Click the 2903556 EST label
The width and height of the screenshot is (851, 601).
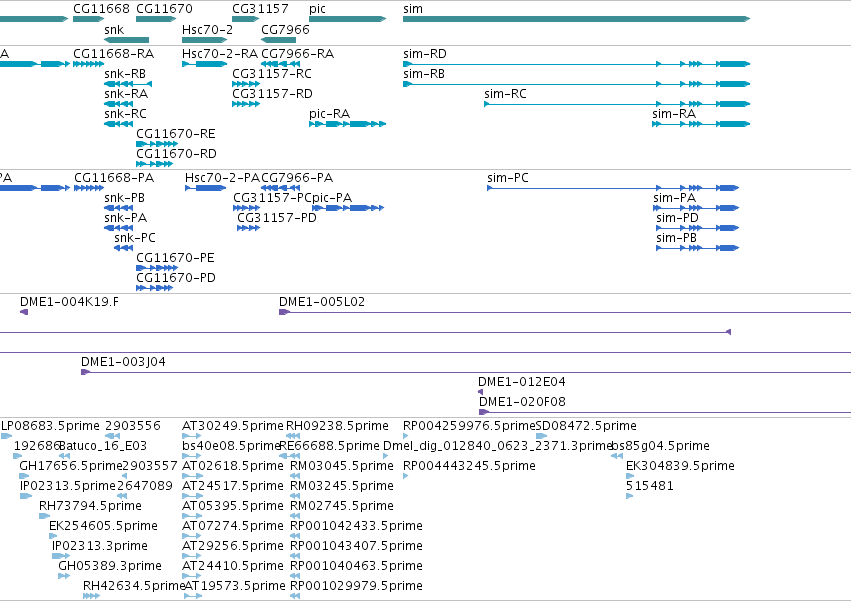point(133,426)
